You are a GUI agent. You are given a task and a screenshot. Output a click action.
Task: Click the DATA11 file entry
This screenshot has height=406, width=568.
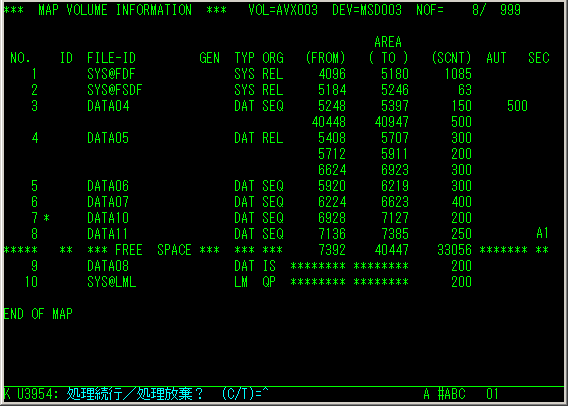[107, 234]
